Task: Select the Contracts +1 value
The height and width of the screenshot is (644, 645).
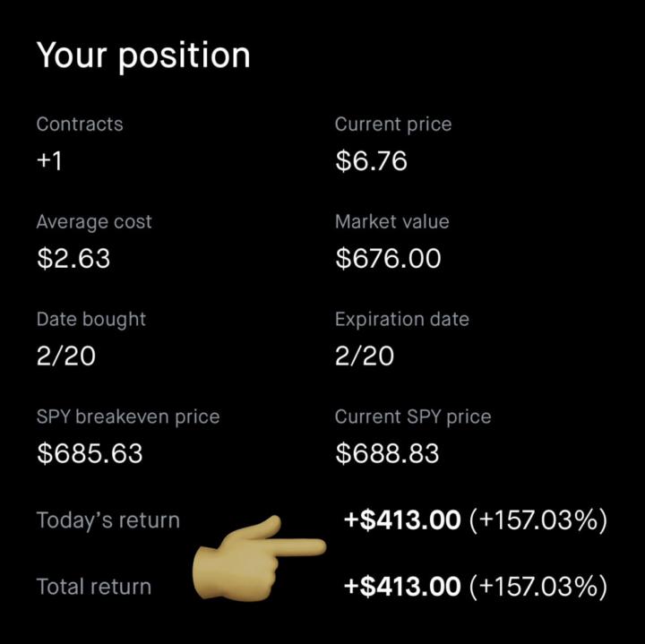Action: pyautogui.click(x=49, y=161)
